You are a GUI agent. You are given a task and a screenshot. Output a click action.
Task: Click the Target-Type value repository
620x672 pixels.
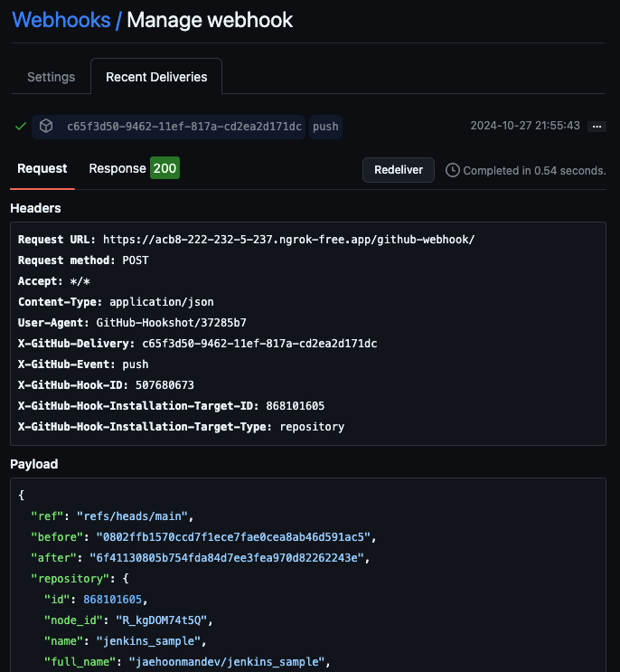tap(312, 427)
